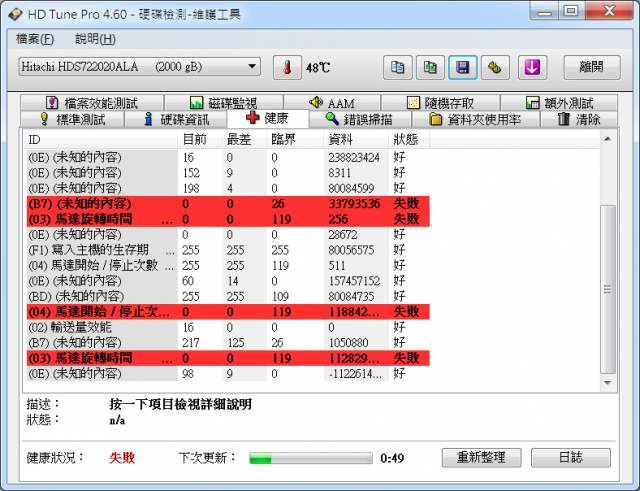The height and width of the screenshot is (491, 640).
Task: Switch to 磁碟監視 tab
Action: (223, 102)
